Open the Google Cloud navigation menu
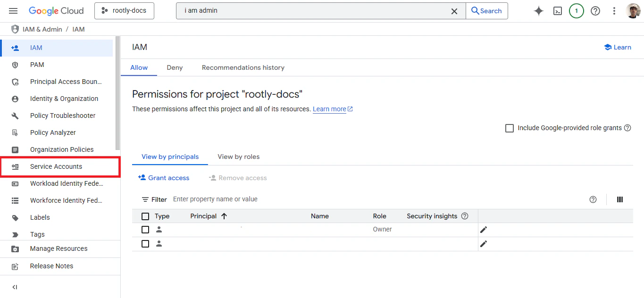644x298 pixels. pos(13,10)
